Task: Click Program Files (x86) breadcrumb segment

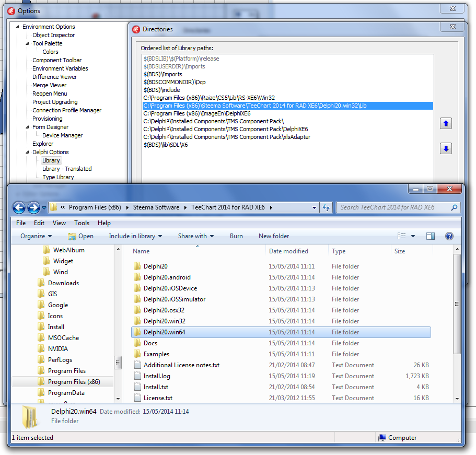Action: [95, 207]
